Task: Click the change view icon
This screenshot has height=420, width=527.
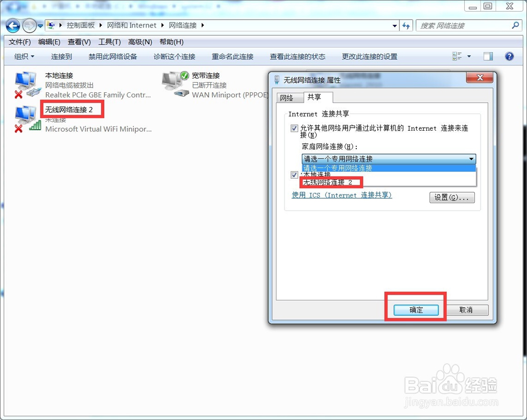Action: coord(457,56)
